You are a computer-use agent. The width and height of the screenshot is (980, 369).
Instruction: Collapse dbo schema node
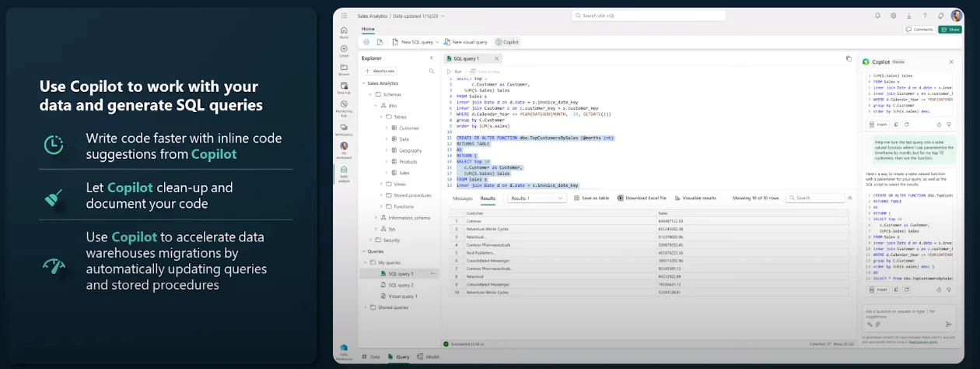[375, 105]
